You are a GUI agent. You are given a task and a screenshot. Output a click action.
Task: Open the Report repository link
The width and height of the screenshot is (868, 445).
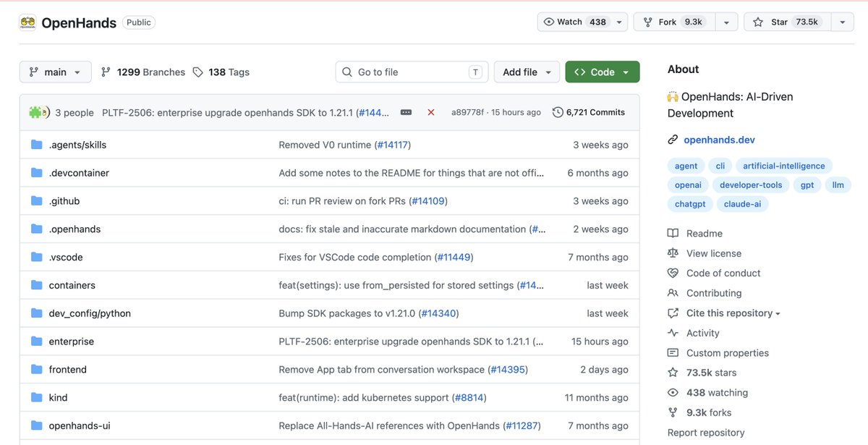[706, 433]
